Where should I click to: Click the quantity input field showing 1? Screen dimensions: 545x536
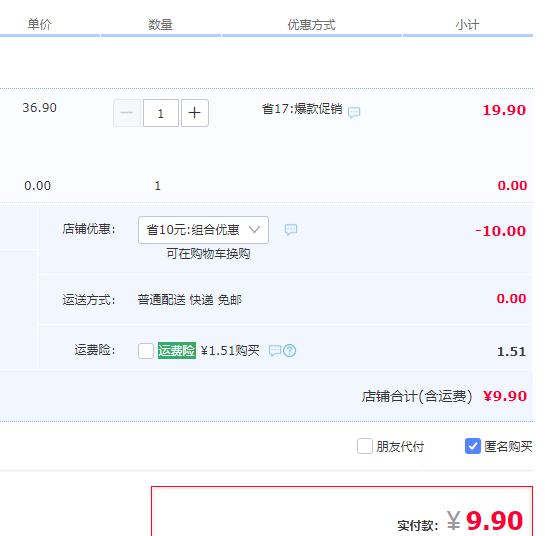(x=161, y=113)
